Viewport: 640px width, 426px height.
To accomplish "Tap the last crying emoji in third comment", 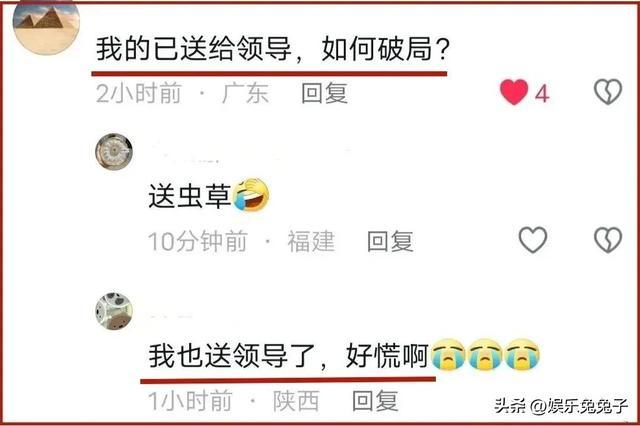I will [x=522, y=354].
